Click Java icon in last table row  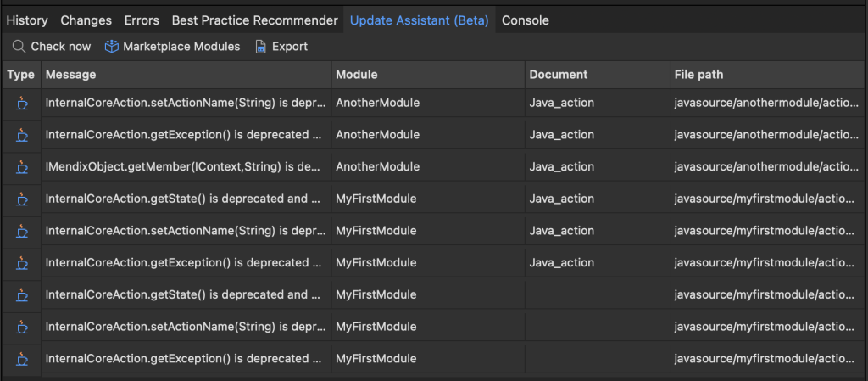[x=21, y=359]
